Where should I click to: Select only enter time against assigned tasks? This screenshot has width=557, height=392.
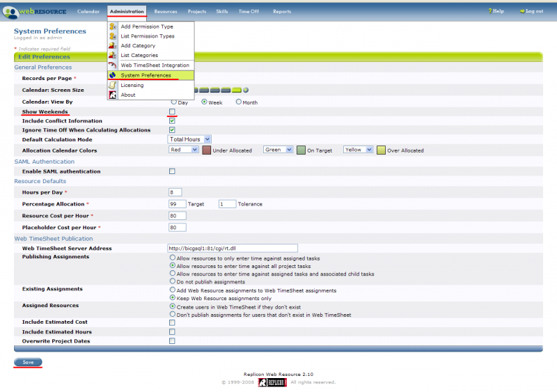pyautogui.click(x=172, y=258)
